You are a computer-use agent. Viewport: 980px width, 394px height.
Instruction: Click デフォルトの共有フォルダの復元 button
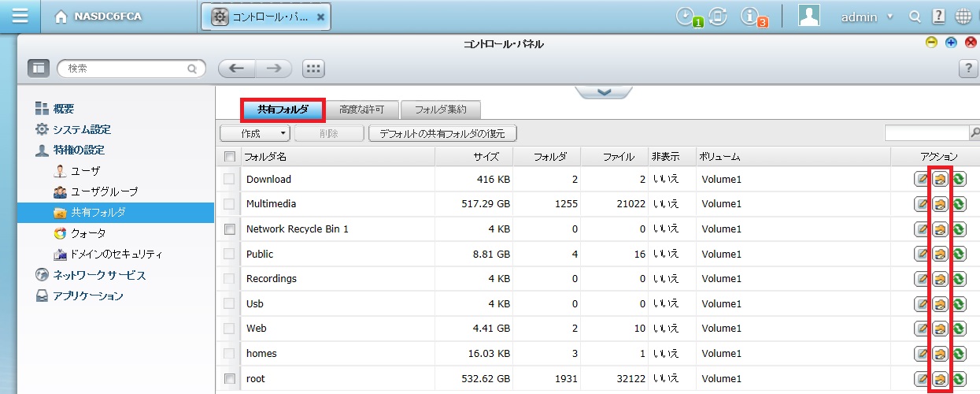442,133
